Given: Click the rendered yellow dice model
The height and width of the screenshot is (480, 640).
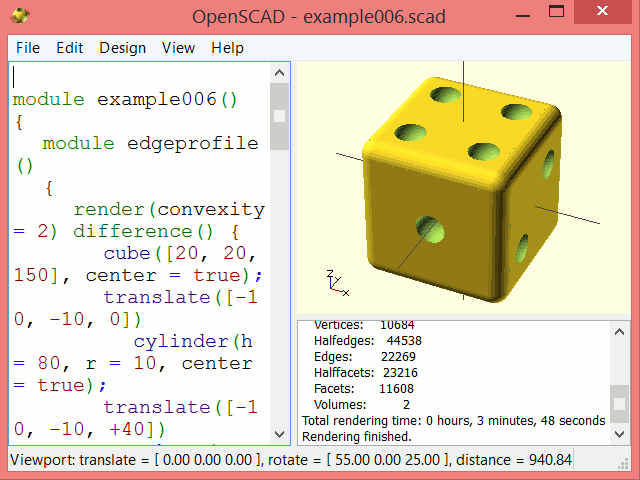Looking at the screenshot, I should (462, 189).
